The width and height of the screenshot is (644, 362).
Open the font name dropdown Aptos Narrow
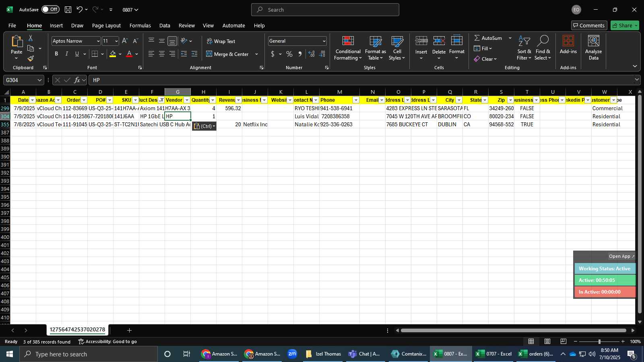pyautogui.click(x=98, y=41)
